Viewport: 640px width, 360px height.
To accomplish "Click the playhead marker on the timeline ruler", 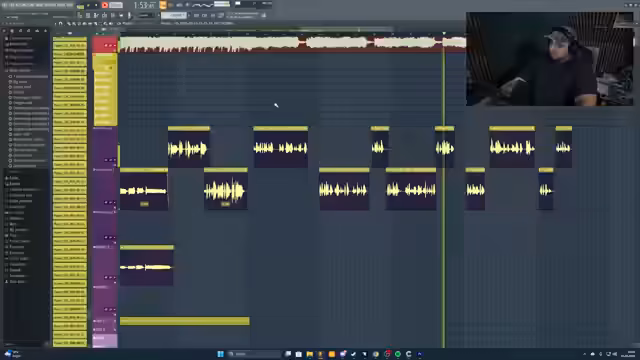I will pos(444,33).
